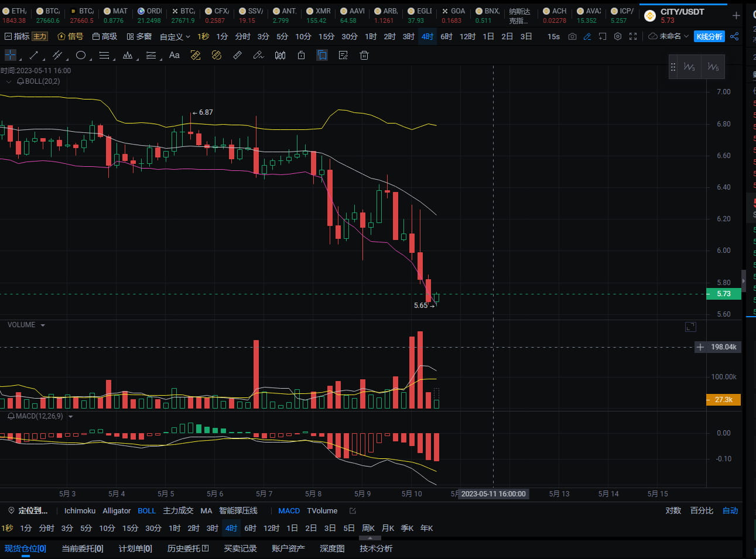This screenshot has height=559, width=756.
Task: Click the K线分析 button
Action: coord(709,36)
